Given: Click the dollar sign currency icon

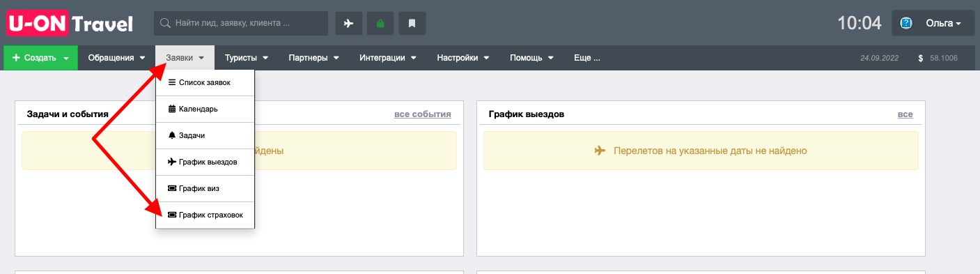Looking at the screenshot, I should [x=921, y=58].
